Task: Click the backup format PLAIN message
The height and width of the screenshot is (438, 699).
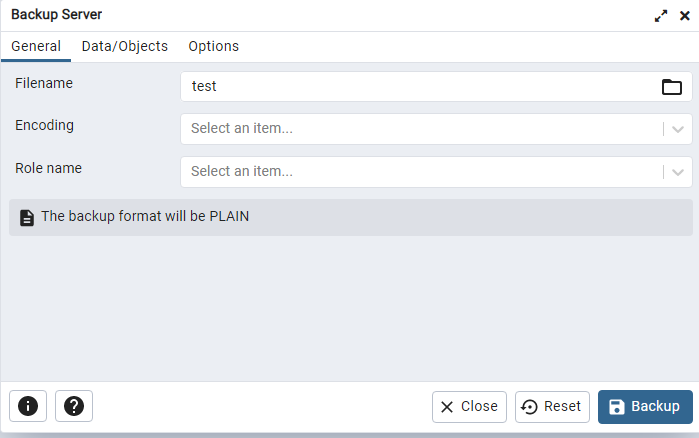Action: (x=145, y=216)
